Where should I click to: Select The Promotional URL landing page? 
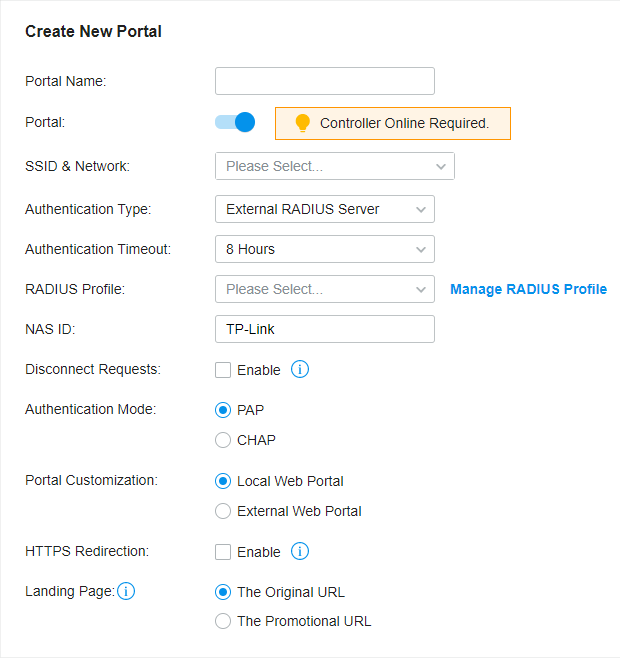[223, 621]
